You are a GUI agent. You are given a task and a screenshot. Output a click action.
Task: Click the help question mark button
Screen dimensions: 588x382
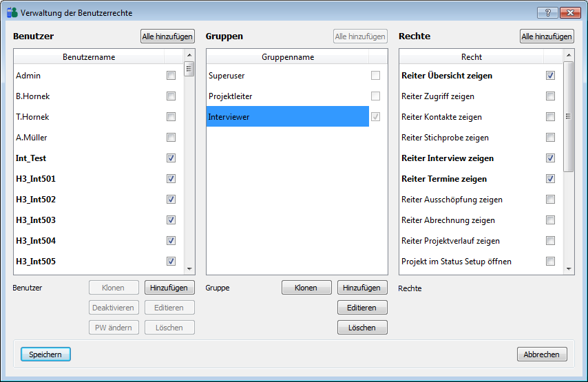click(x=547, y=12)
